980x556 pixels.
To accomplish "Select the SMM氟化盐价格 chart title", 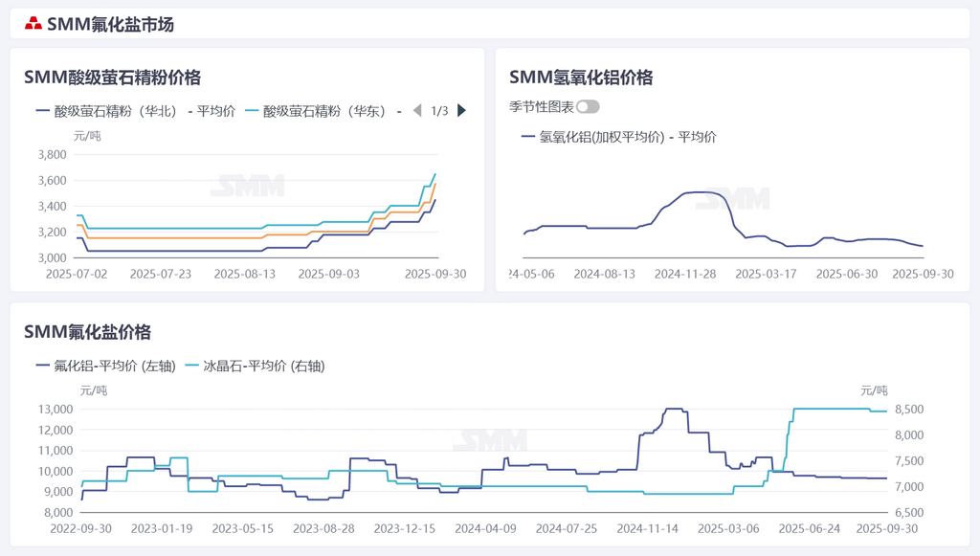I will [87, 332].
